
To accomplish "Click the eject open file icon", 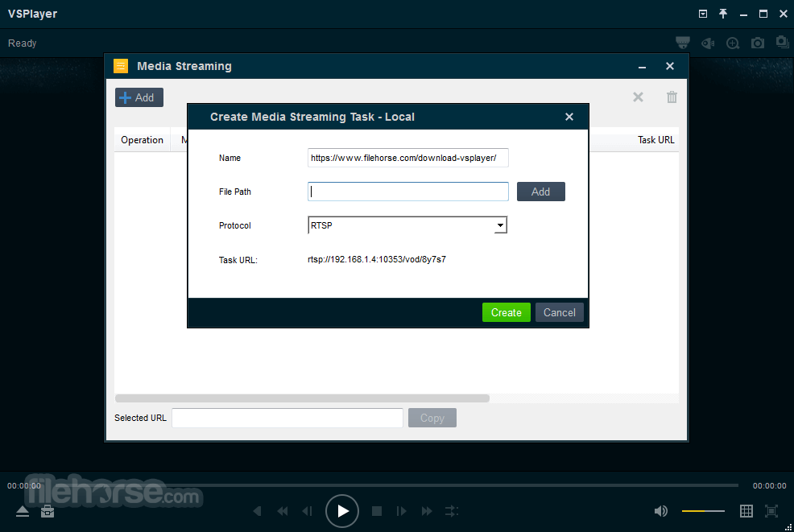I will click(x=23, y=511).
